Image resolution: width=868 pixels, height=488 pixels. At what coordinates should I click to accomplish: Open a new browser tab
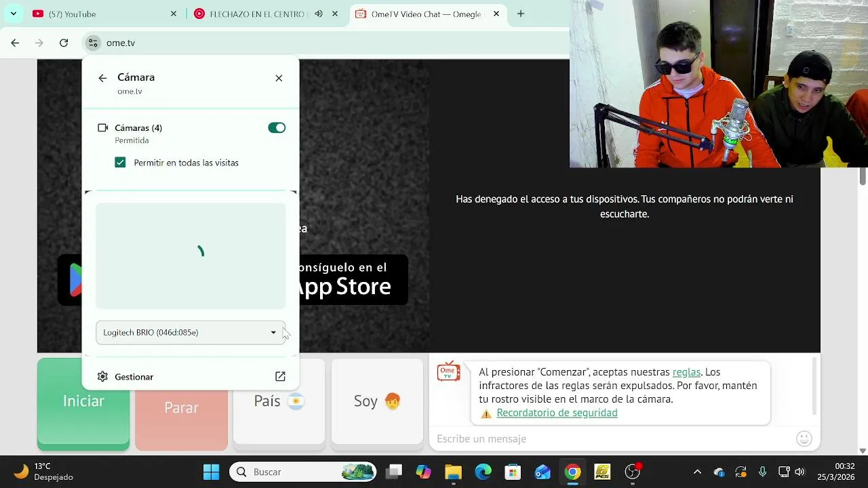pos(521,14)
